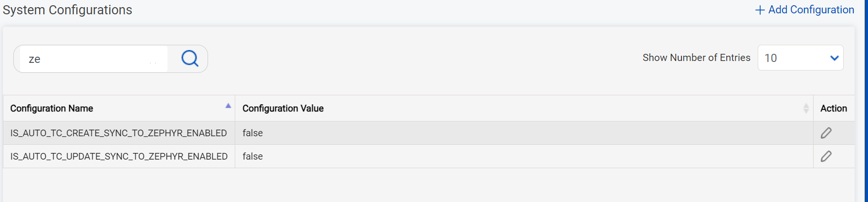Click the false value in CREATE_SYNC row
This screenshot has width=868, height=202.
pyautogui.click(x=252, y=133)
